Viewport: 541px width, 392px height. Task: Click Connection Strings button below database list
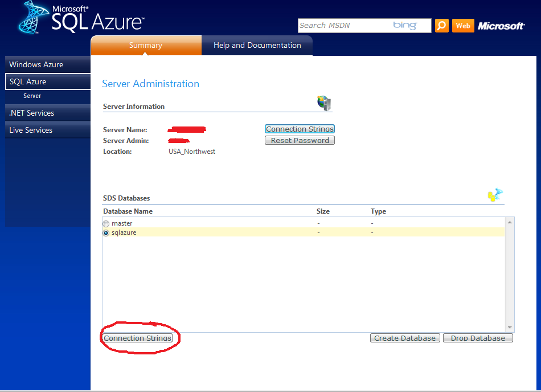(x=138, y=338)
